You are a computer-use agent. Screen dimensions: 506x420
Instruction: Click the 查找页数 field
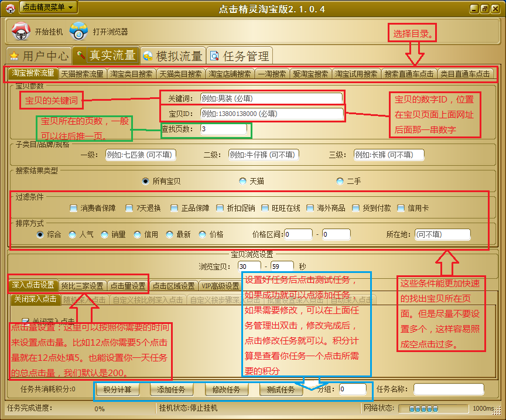(x=224, y=129)
